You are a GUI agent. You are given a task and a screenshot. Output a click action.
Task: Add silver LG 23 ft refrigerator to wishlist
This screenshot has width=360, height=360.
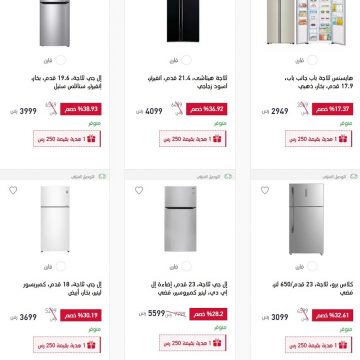click(139, 190)
